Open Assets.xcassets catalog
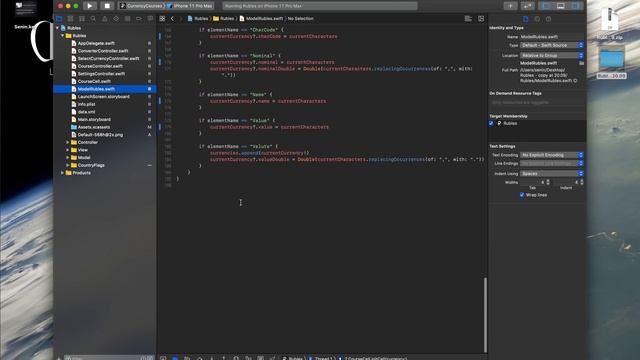This screenshot has width=640, height=360. [93, 127]
